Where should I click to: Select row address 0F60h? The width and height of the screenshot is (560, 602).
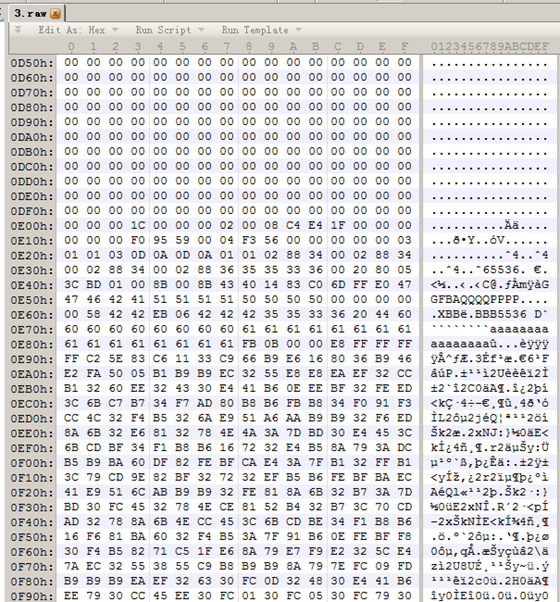[32, 552]
